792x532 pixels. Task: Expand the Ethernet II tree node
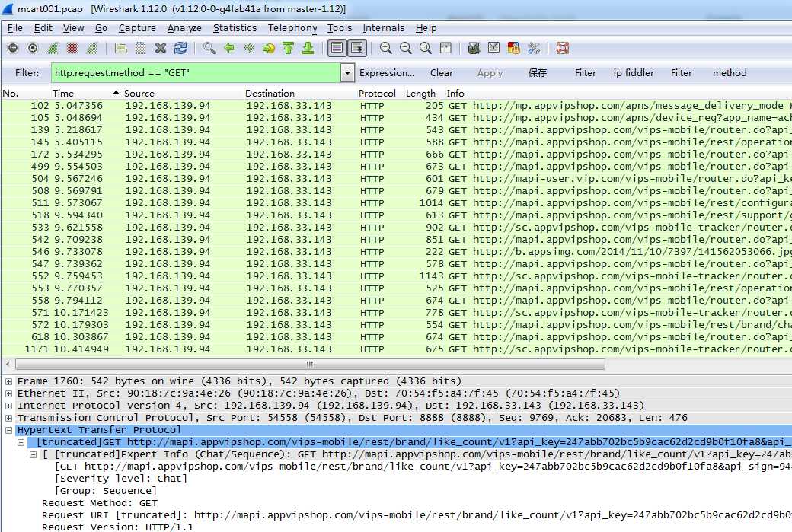8,393
